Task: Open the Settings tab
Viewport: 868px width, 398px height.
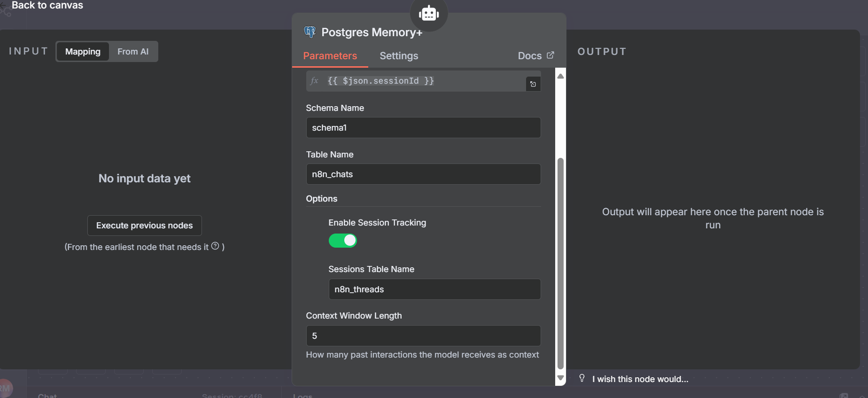Action: click(x=399, y=56)
